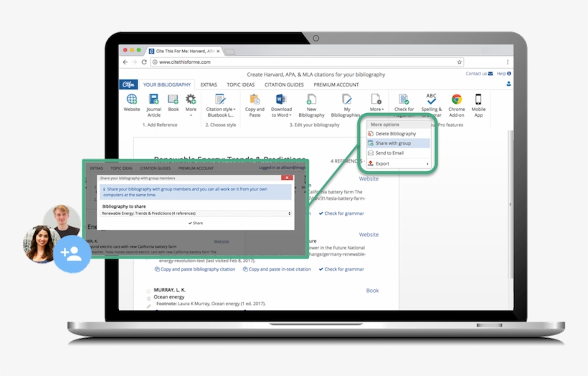Click the Book reference toolbar icon
This screenshot has height=376, width=588.
[174, 102]
